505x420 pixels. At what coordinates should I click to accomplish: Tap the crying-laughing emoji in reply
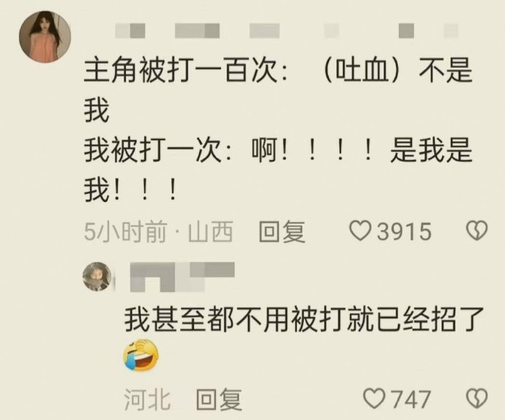(141, 356)
